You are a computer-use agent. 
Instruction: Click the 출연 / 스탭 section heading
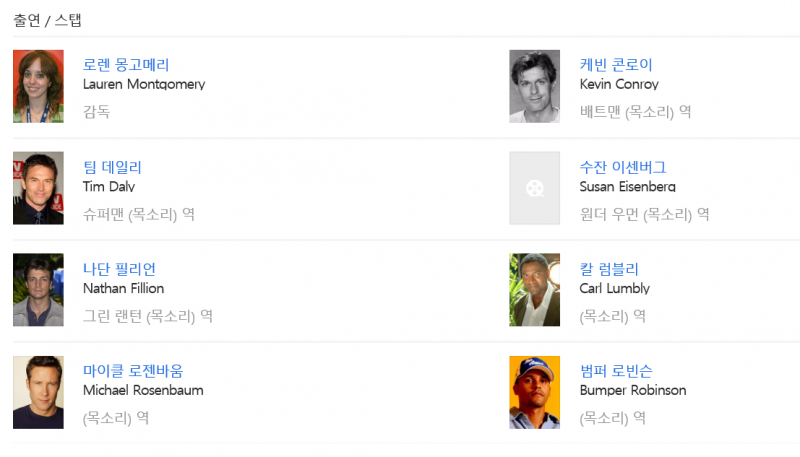coord(47,20)
